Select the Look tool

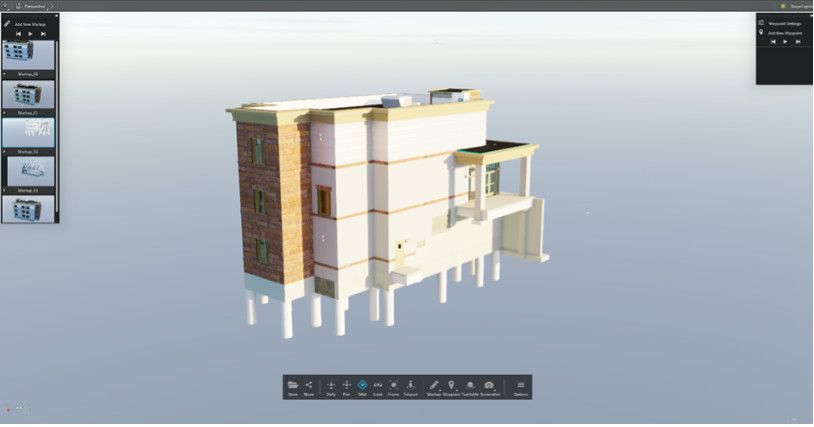(x=378, y=385)
